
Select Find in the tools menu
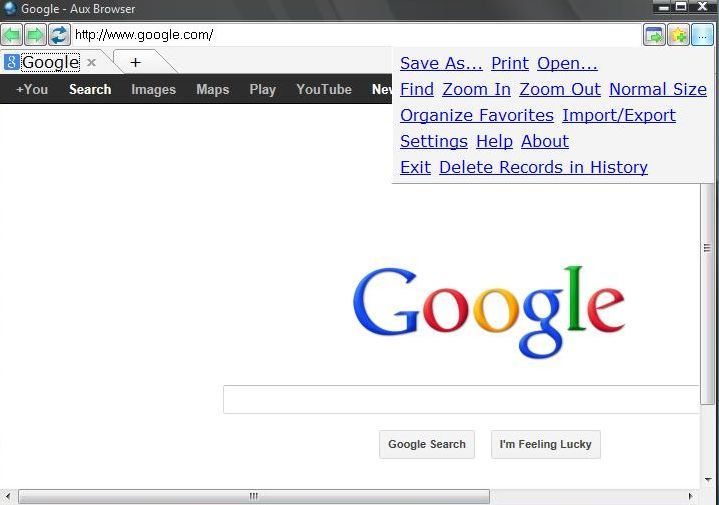click(417, 89)
